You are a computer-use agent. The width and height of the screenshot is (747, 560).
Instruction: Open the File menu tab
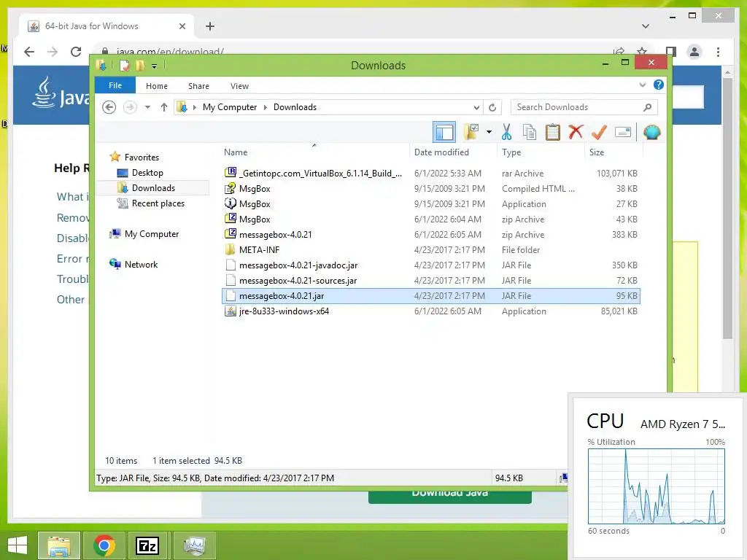click(115, 85)
